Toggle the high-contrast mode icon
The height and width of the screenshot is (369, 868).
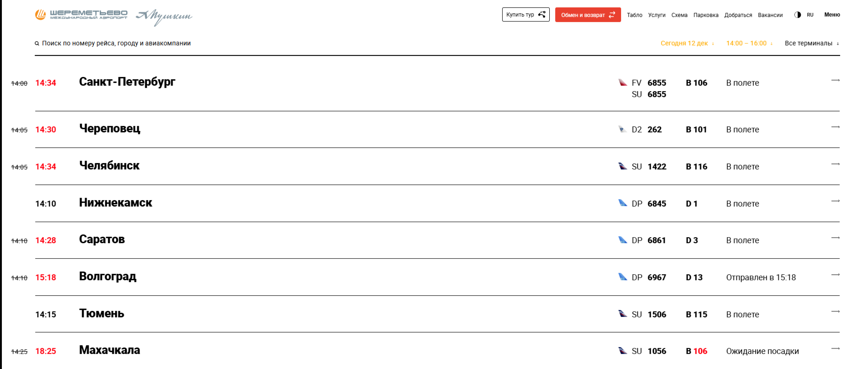[798, 15]
